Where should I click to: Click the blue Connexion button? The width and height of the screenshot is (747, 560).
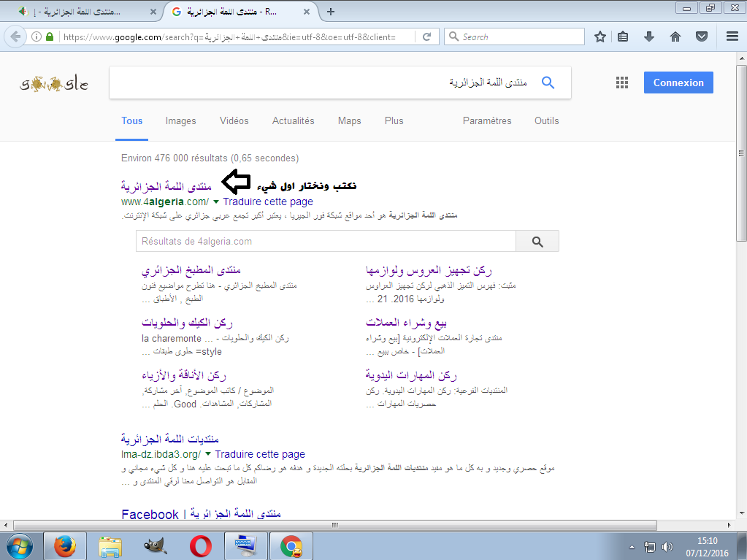pyautogui.click(x=678, y=83)
